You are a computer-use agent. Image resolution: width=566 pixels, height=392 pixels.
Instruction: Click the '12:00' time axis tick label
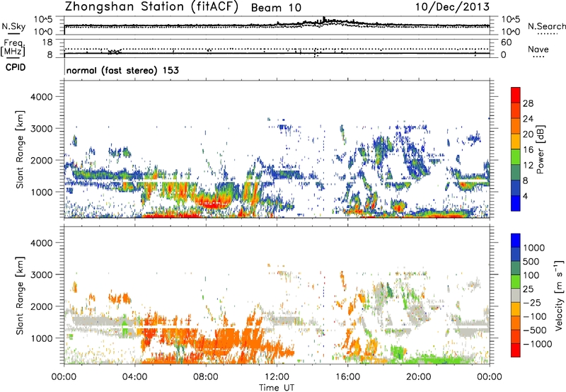coord(277,377)
